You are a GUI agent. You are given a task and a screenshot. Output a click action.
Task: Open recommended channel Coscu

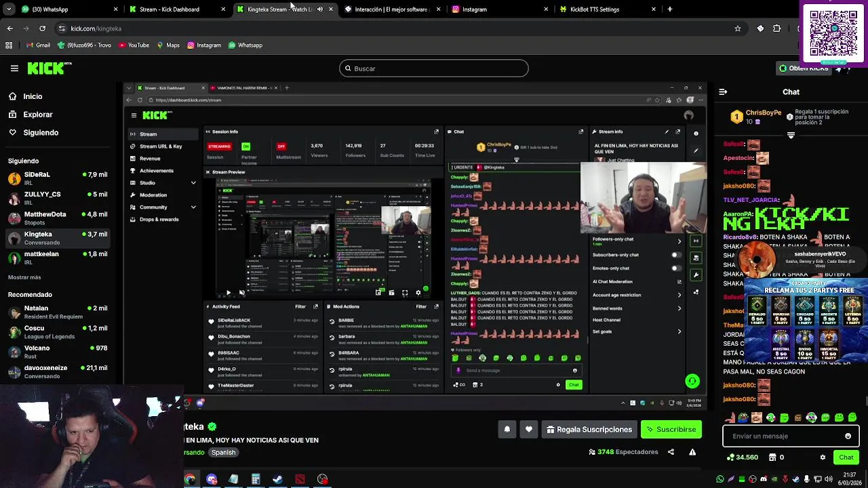[58, 332]
